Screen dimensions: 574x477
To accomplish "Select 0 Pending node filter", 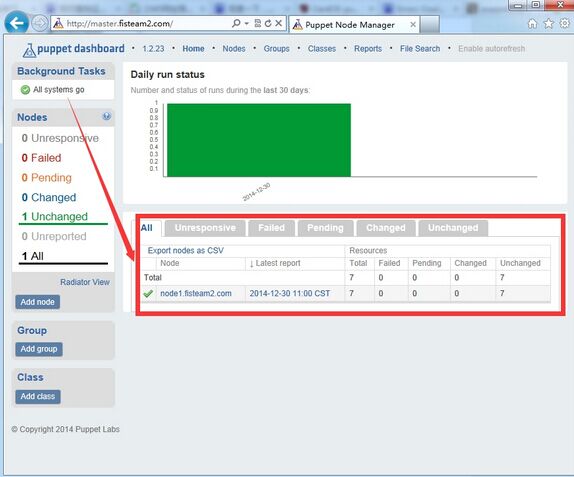I will coord(46,178).
